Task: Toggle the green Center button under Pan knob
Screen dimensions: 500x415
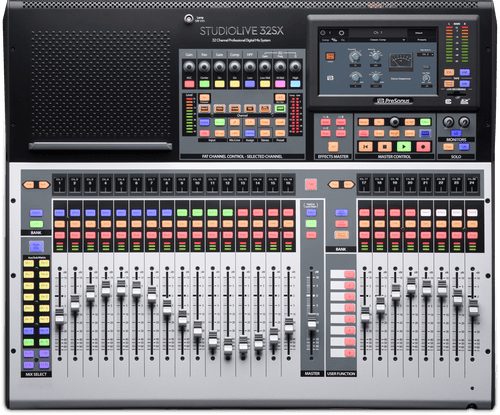Action: click(204, 84)
